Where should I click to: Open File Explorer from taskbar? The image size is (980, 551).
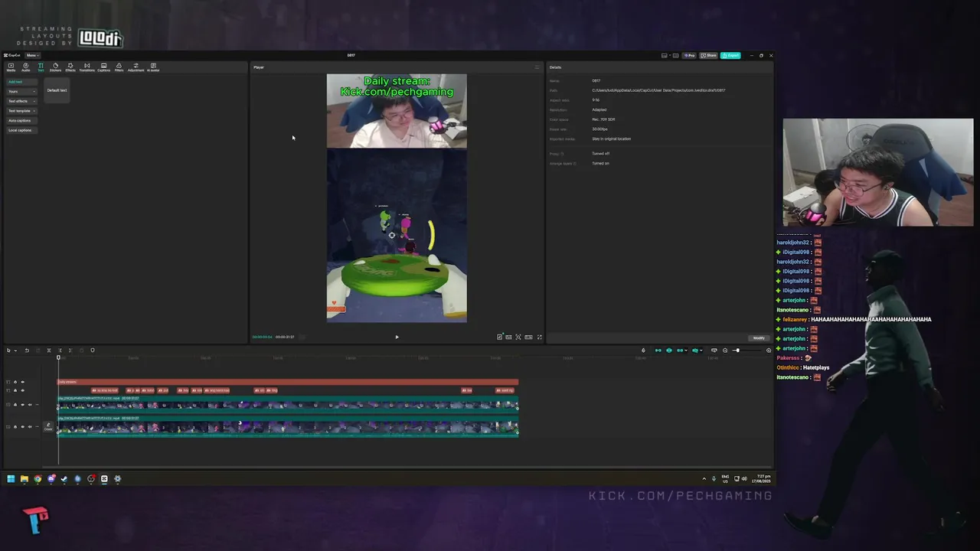click(x=24, y=479)
